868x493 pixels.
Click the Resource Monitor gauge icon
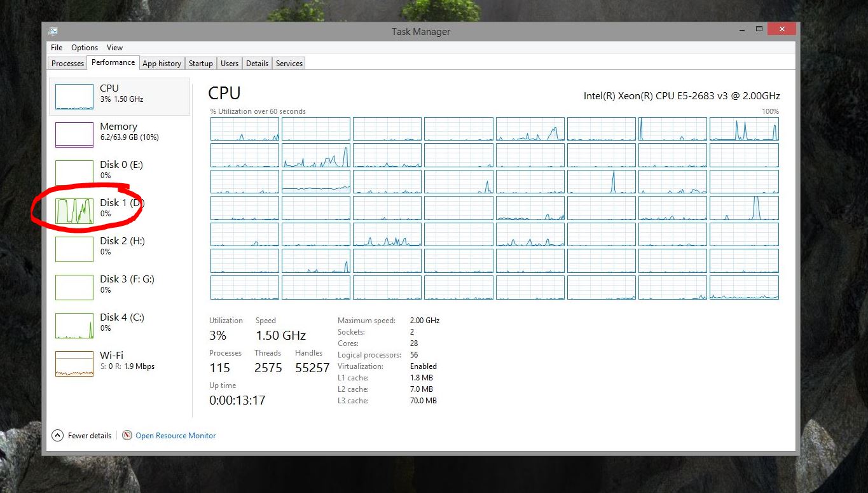[x=127, y=436]
